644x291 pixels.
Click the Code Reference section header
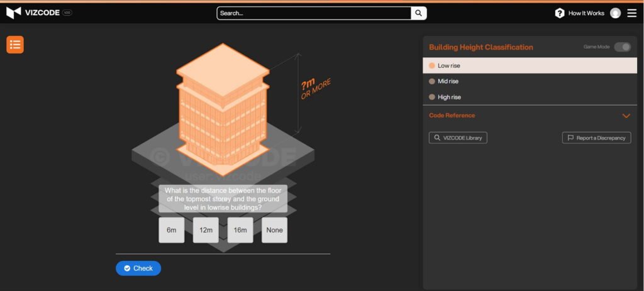point(452,116)
